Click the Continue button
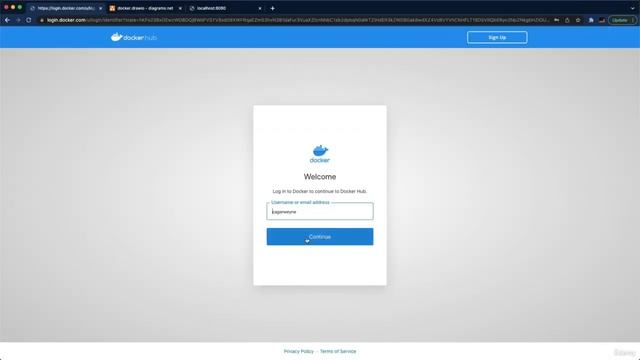The image size is (640, 360). point(320,237)
